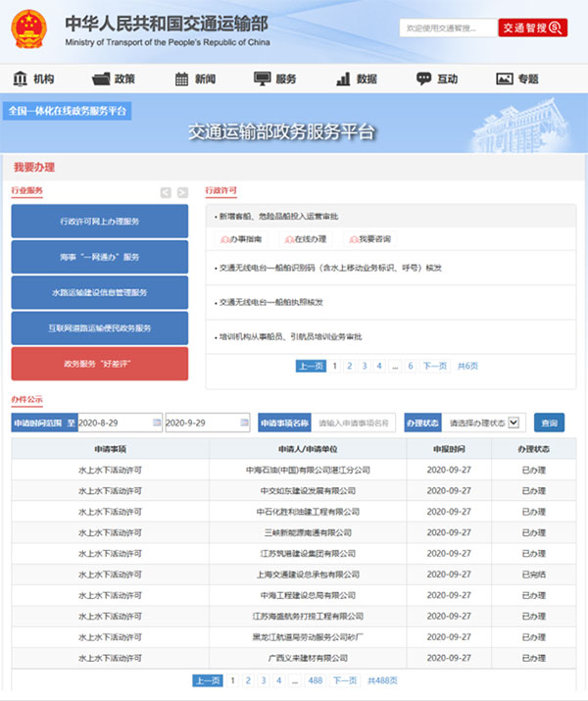Click the 机构 institution icon

point(21,78)
